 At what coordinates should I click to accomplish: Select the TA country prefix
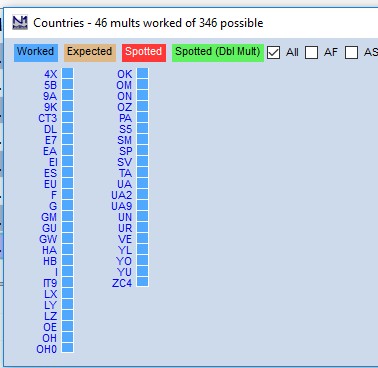tap(125, 173)
